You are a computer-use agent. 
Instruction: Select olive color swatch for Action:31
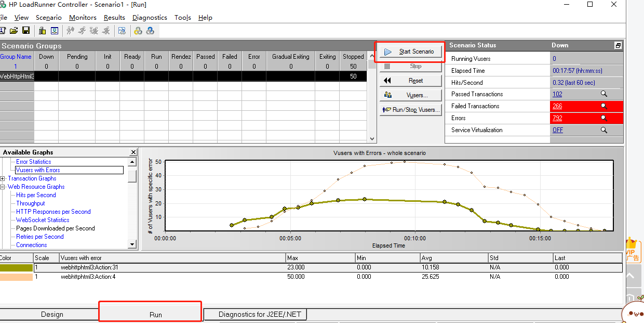click(x=17, y=268)
